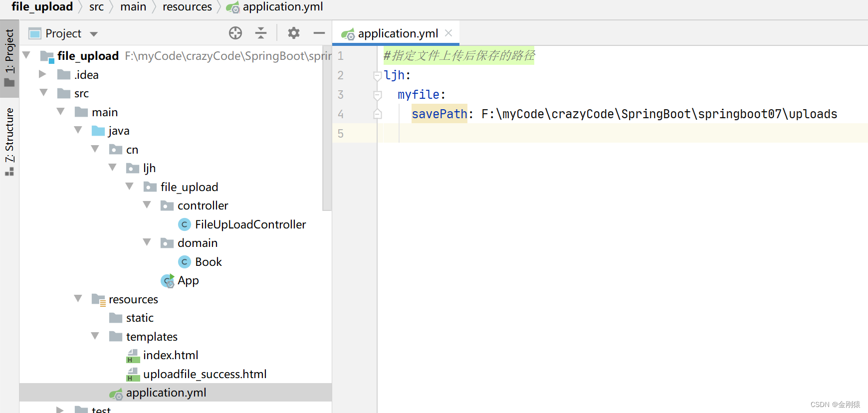The height and width of the screenshot is (413, 868).
Task: Click the Chinese comment on line 1
Action: coord(459,55)
